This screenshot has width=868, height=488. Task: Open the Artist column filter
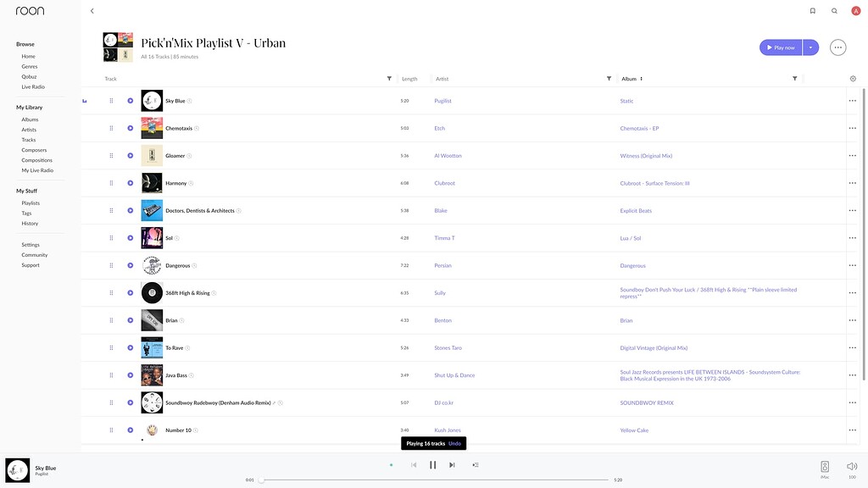point(609,79)
